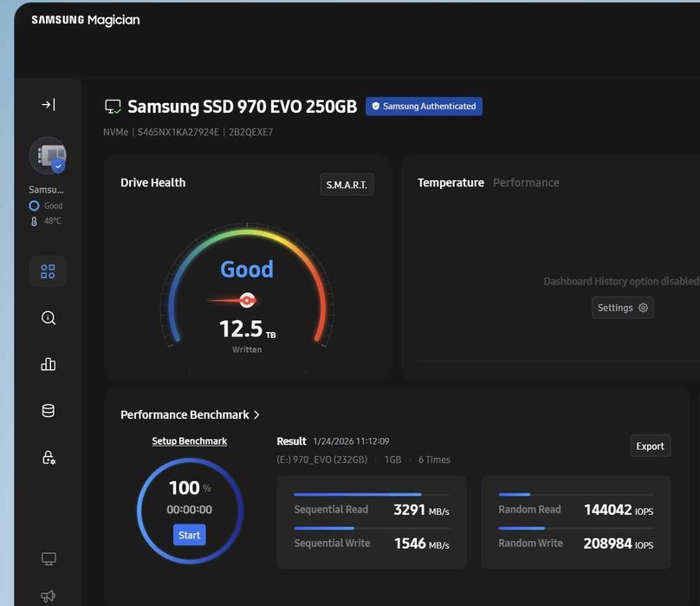
Task: Click the (E:) 970_EVO (232GB) label
Action: click(x=322, y=459)
